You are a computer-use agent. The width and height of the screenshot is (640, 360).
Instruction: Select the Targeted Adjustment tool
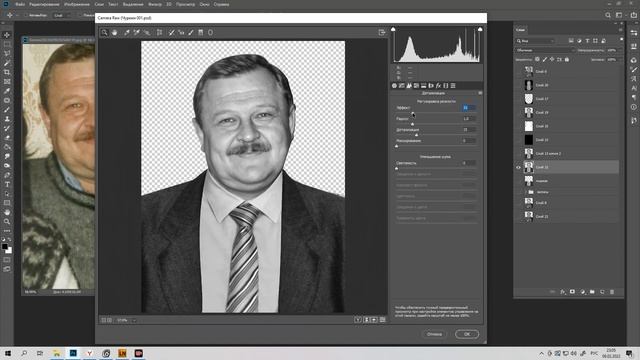coord(147,33)
